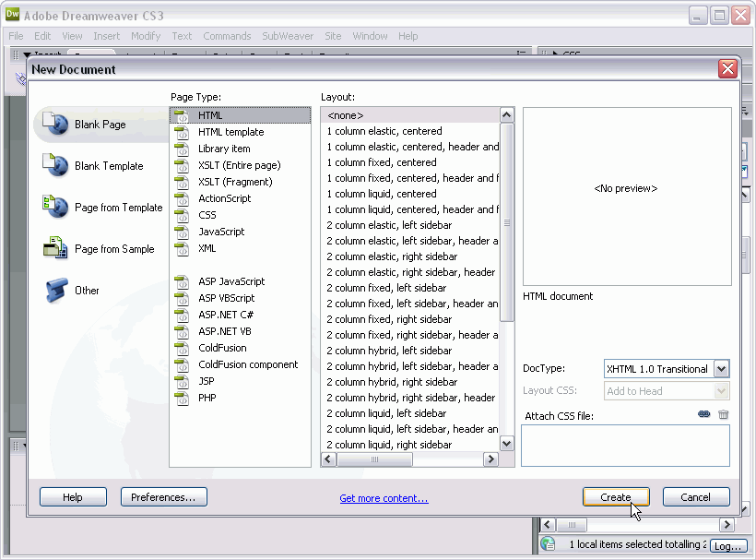Cancel the New Document dialog
The width and height of the screenshot is (756, 560).
coord(696,497)
